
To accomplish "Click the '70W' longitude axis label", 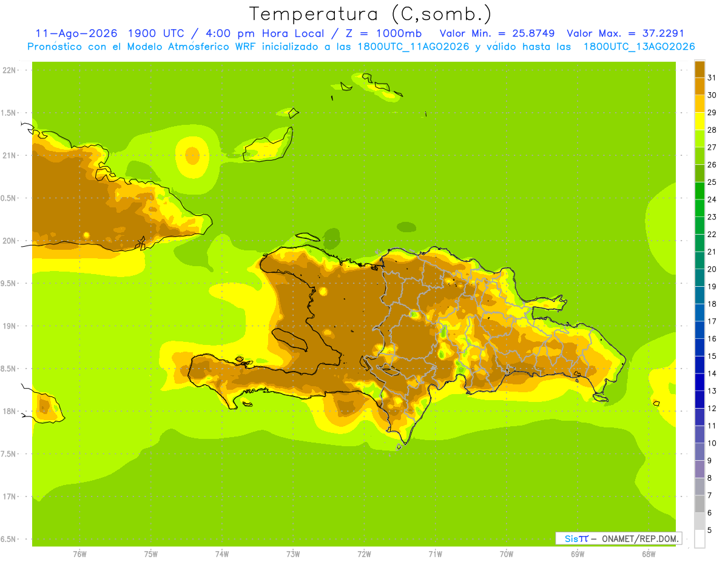I will [507, 554].
